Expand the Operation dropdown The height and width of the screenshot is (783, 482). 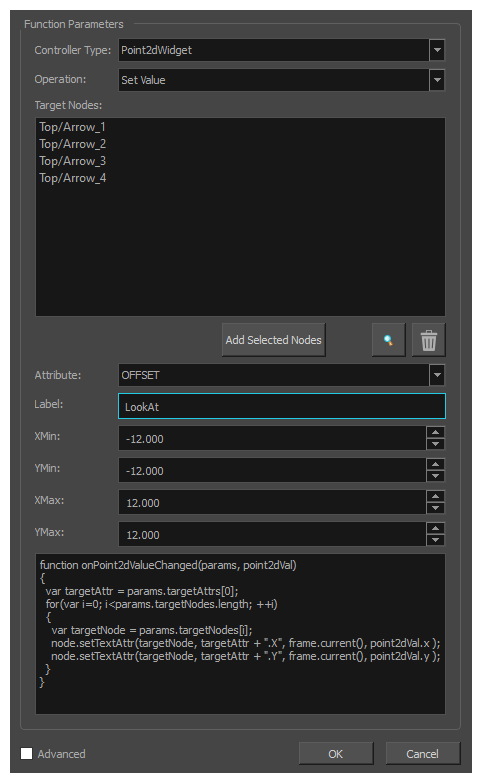(437, 80)
